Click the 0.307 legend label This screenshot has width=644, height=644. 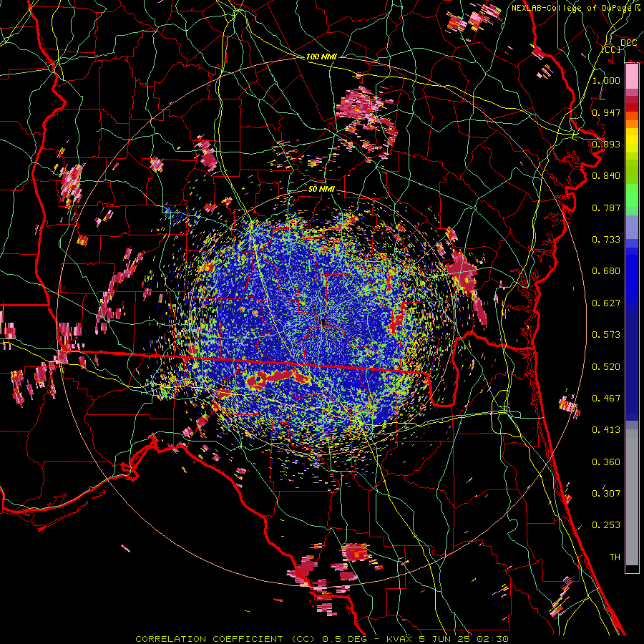pos(606,494)
